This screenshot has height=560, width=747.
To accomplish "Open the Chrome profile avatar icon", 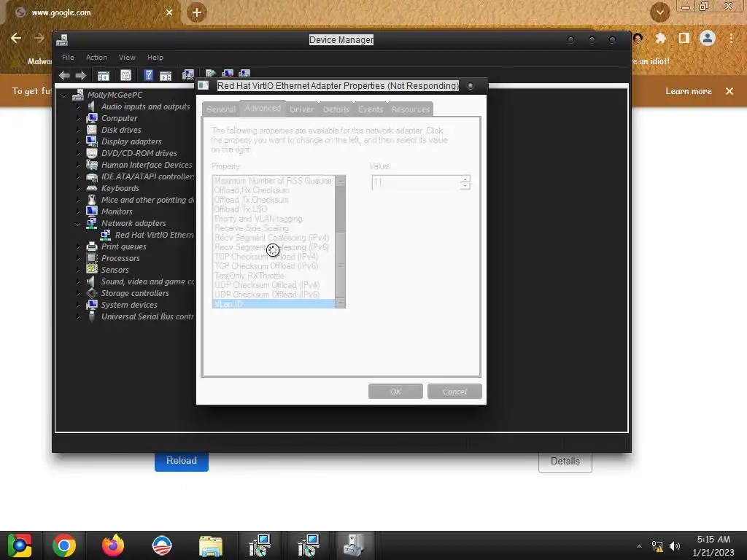I will [708, 38].
